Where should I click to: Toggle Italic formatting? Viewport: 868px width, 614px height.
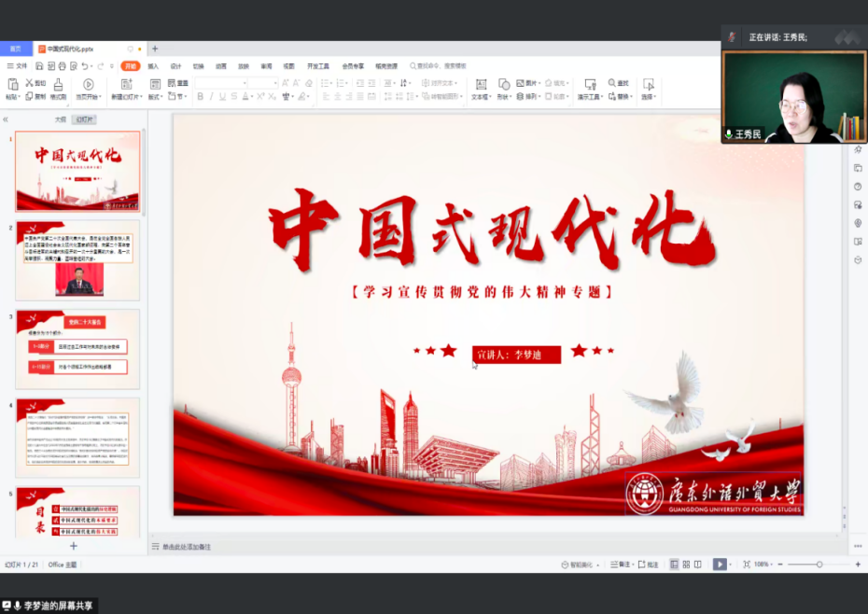212,96
